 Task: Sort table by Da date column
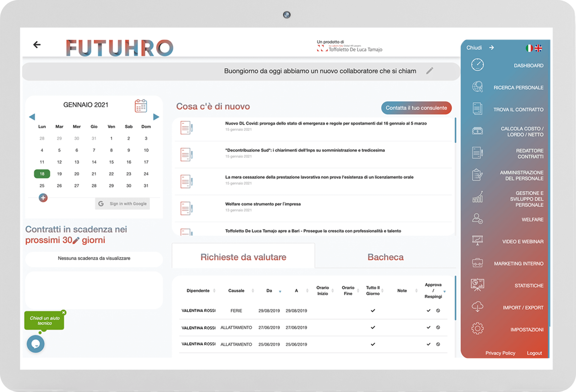point(280,291)
